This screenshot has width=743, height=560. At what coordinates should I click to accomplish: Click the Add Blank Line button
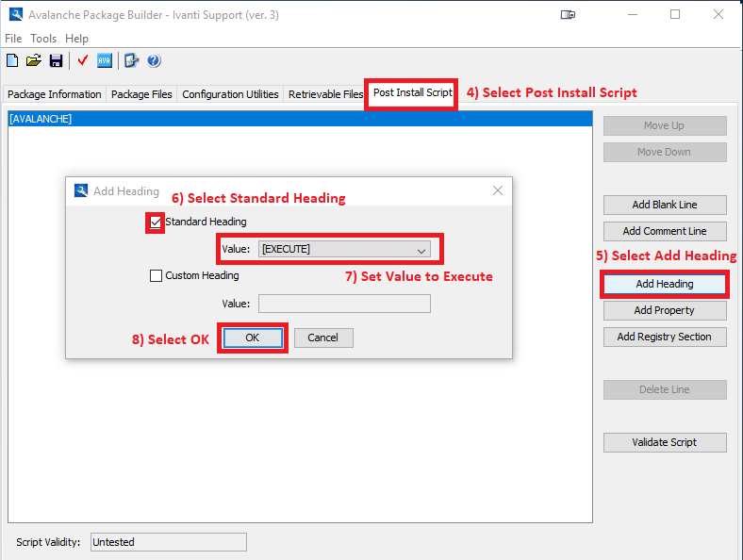coord(665,205)
